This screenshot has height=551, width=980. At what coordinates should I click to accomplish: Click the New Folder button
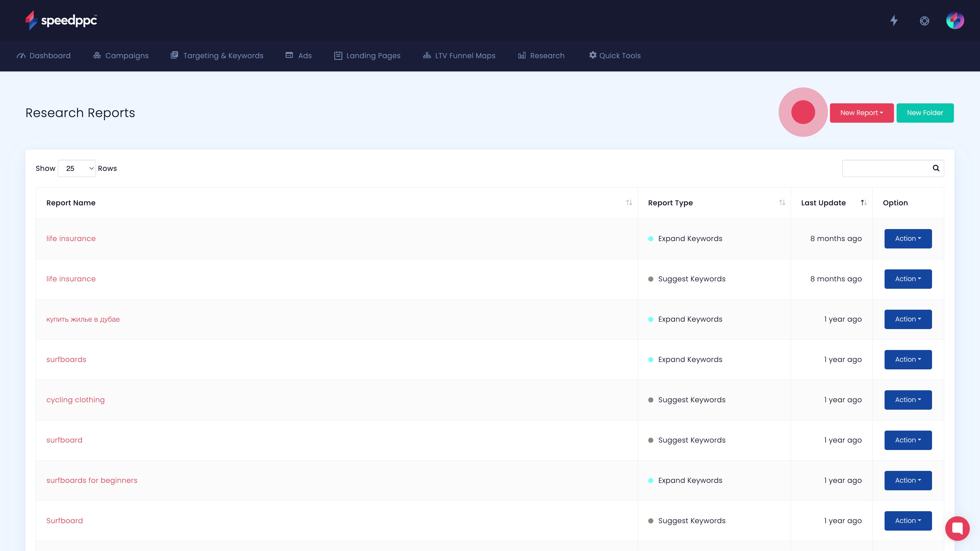coord(925,112)
